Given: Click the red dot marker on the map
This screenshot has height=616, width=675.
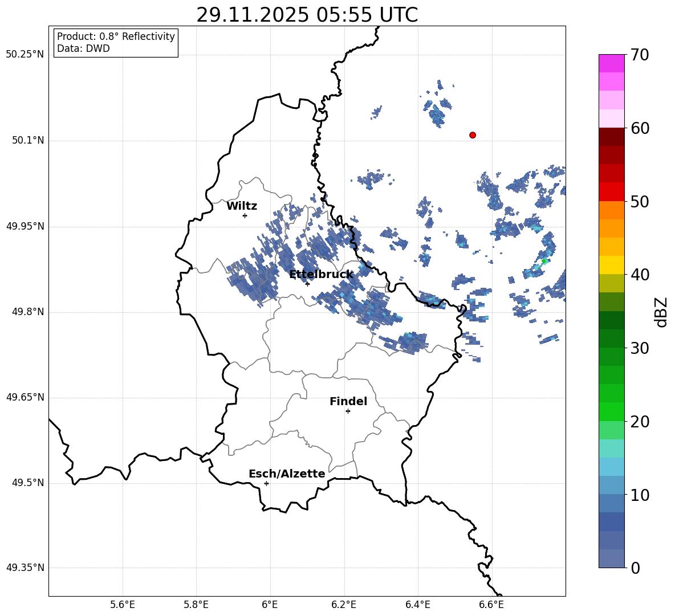Looking at the screenshot, I should [473, 135].
